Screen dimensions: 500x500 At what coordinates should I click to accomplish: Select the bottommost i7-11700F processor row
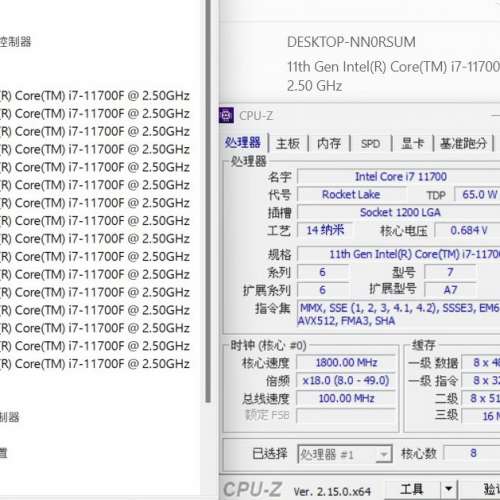[95, 364]
